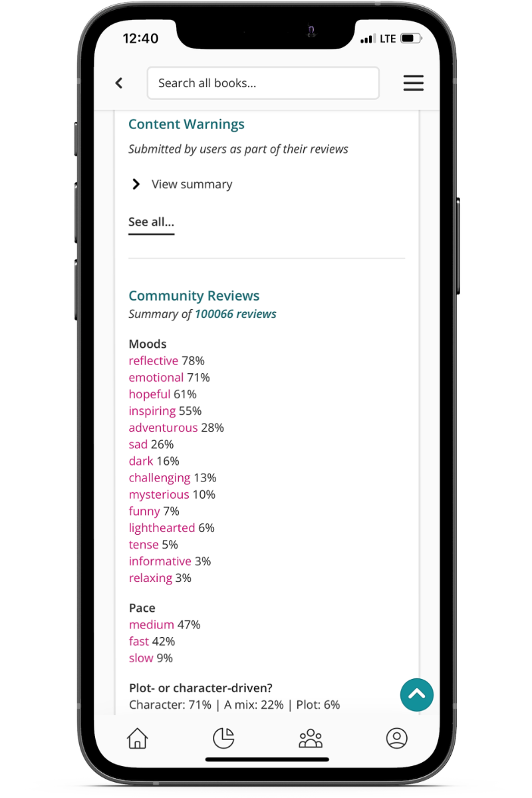The width and height of the screenshot is (532, 798).
Task: Tap the scroll-to-top arrow button
Action: pyautogui.click(x=417, y=695)
